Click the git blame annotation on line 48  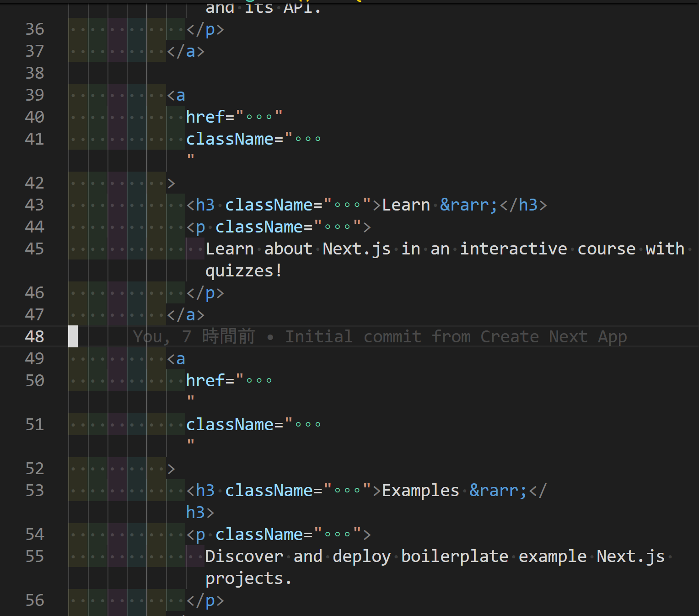pyautogui.click(x=380, y=337)
